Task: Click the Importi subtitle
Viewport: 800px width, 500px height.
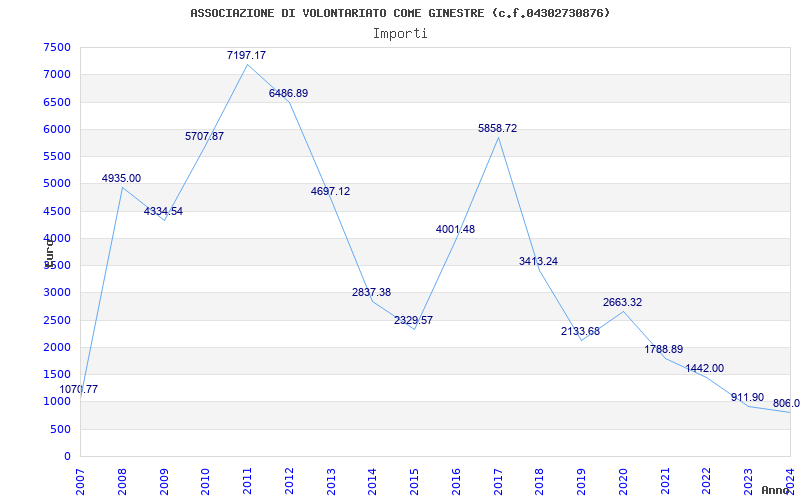Action: tap(400, 34)
